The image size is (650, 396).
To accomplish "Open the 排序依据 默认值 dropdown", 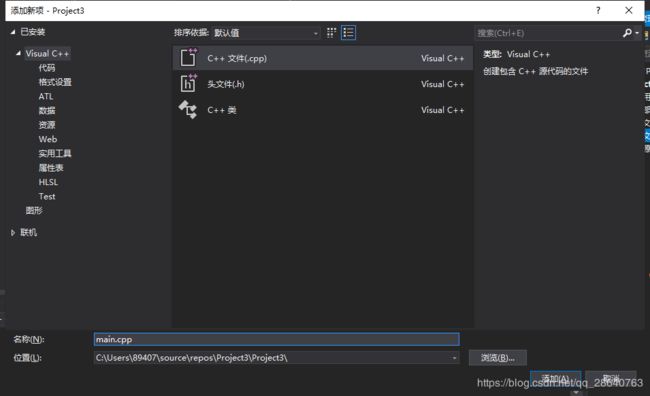I will (x=266, y=33).
